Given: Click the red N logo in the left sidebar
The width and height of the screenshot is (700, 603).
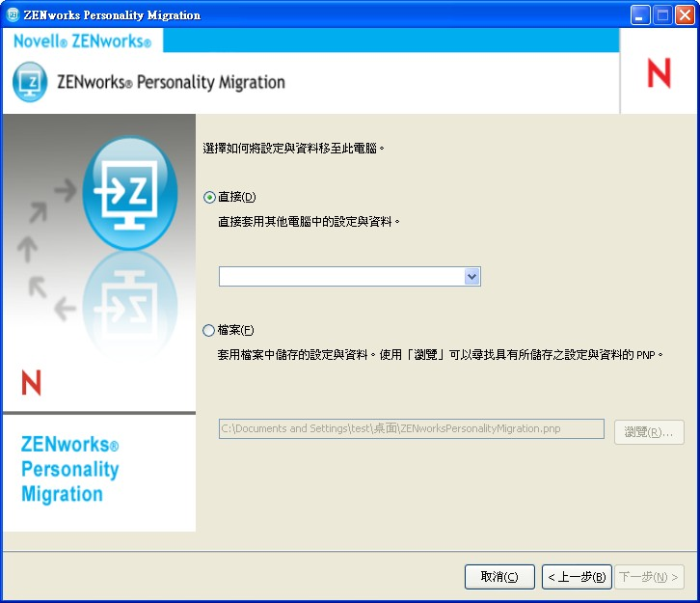Looking at the screenshot, I should tap(31, 382).
